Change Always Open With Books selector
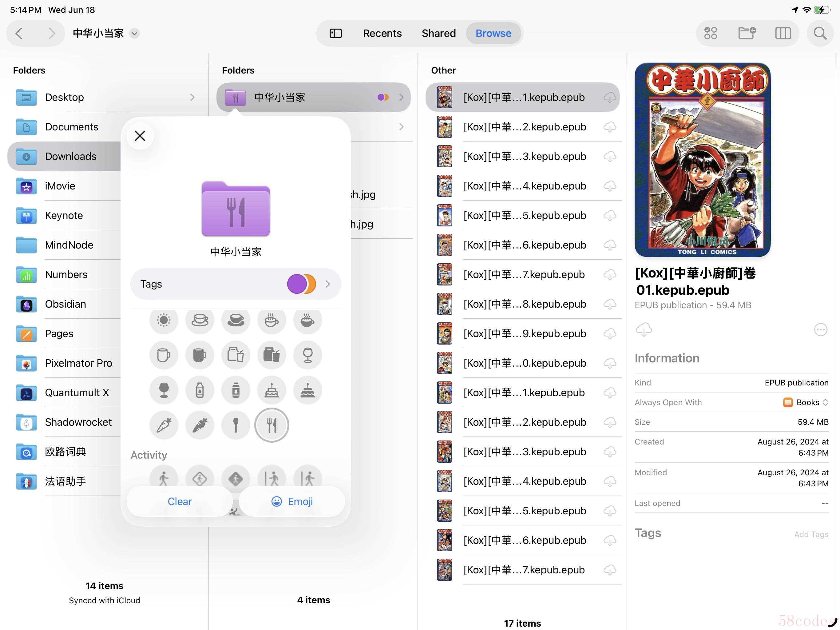Screen dimensions: 840x630 click(x=806, y=402)
